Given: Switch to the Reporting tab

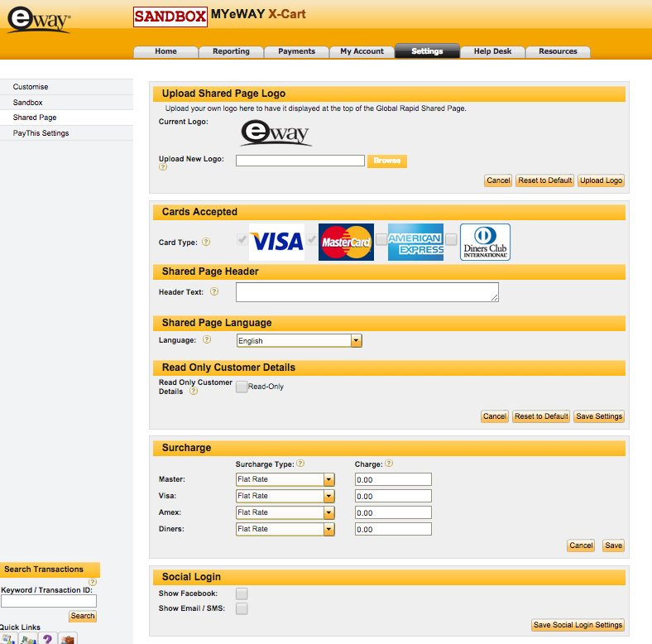Looking at the screenshot, I should point(231,51).
